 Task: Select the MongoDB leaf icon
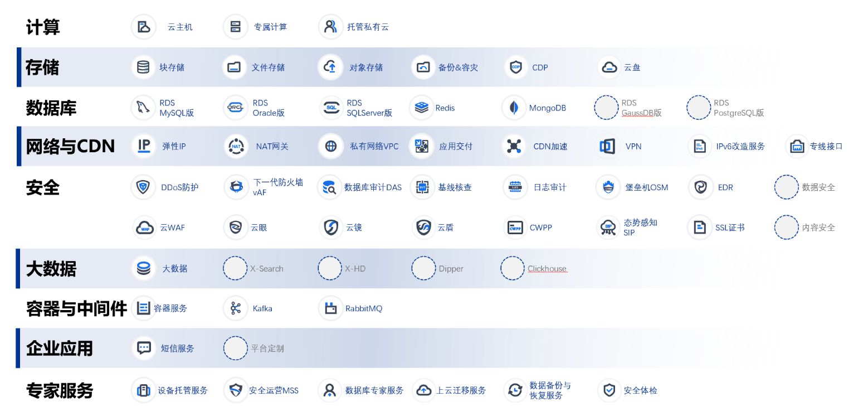tap(514, 108)
